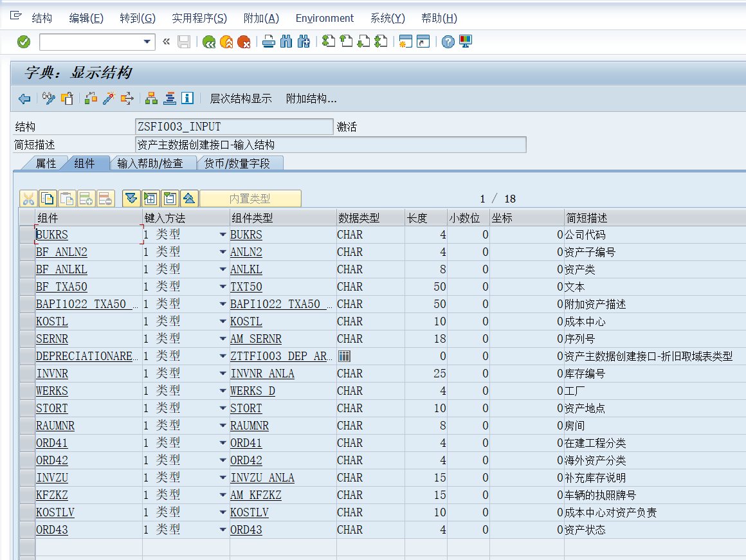Click the 层次结构显示 button
Image resolution: width=746 pixels, height=560 pixels.
click(x=241, y=98)
